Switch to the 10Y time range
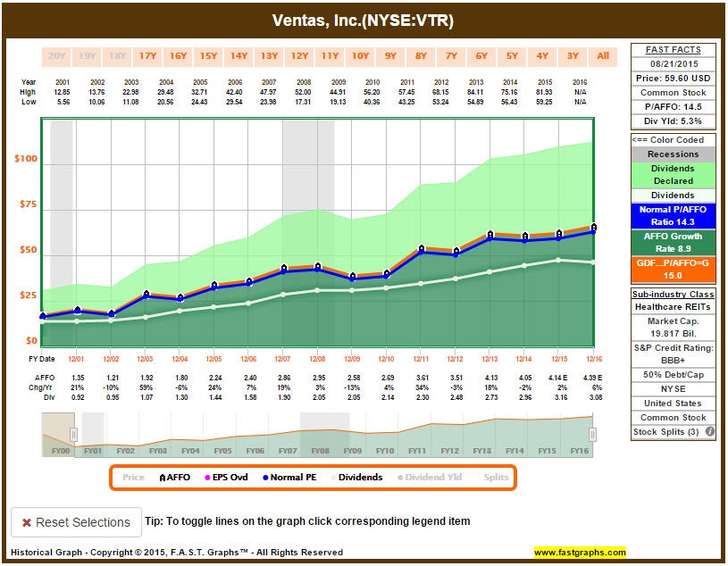Image resolution: width=728 pixels, height=566 pixels. [x=360, y=56]
